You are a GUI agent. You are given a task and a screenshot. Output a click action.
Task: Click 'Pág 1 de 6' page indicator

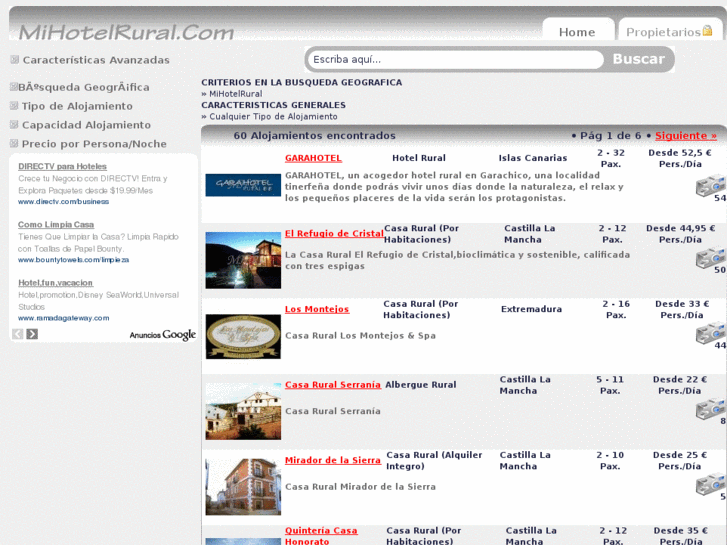tap(611, 135)
